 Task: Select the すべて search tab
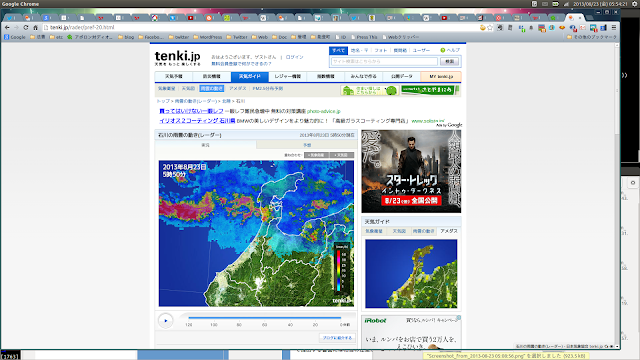[338, 50]
